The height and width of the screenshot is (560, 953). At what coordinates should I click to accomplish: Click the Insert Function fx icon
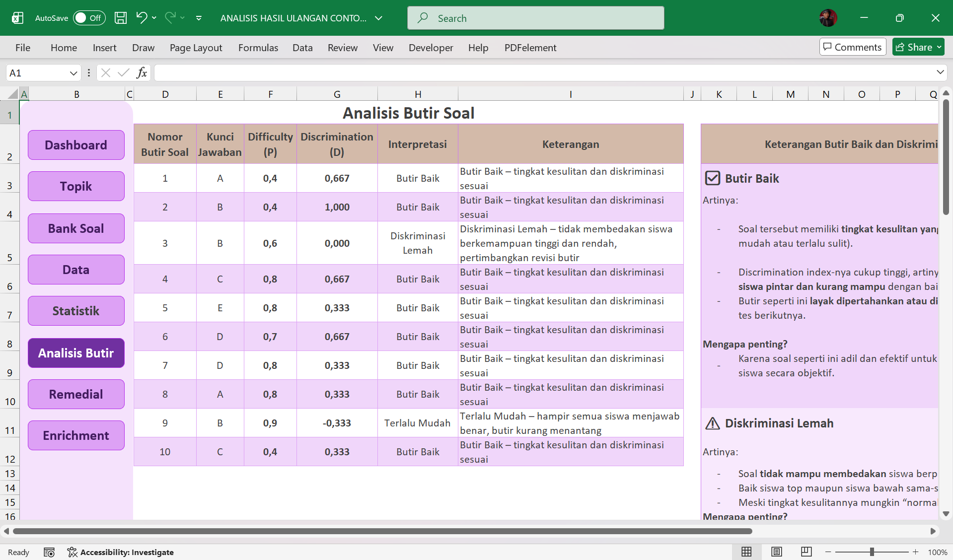click(x=142, y=73)
